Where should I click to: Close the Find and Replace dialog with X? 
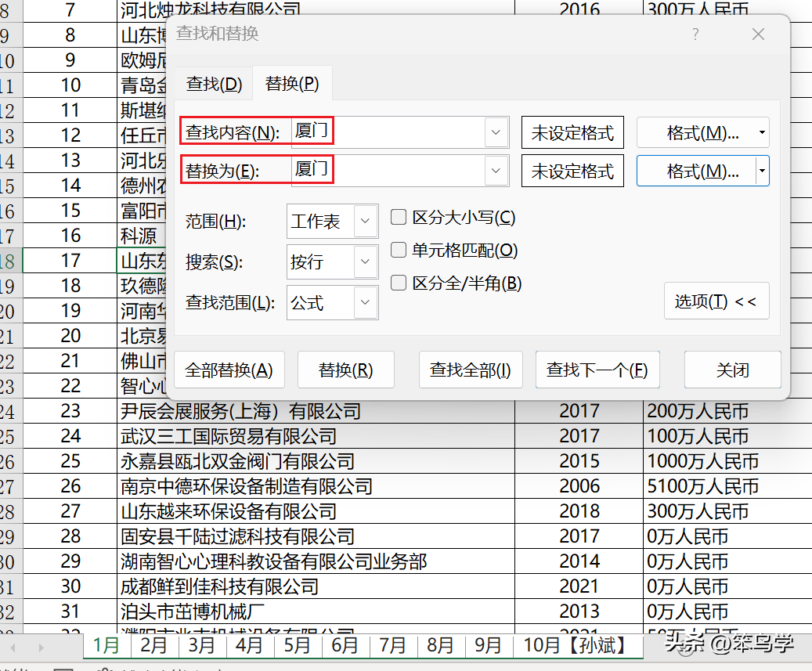758,34
